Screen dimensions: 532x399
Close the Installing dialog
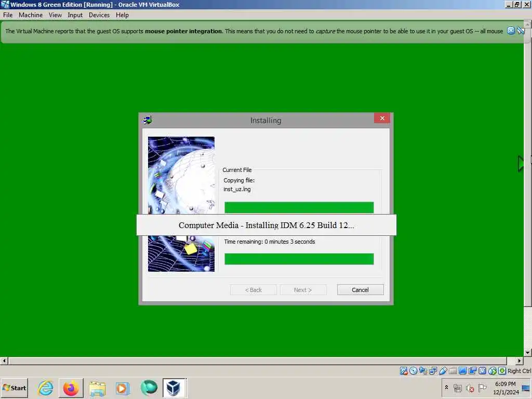click(382, 118)
